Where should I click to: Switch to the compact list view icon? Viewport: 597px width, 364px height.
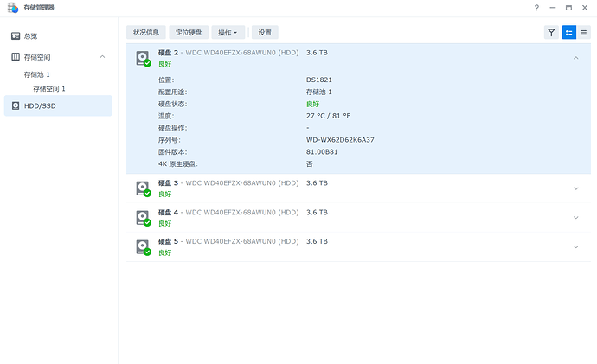click(x=584, y=32)
